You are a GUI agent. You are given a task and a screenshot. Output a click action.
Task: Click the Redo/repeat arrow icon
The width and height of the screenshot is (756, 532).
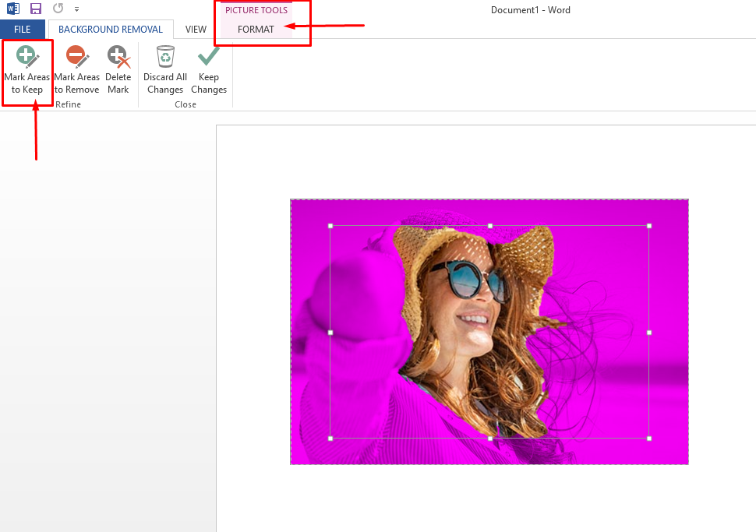(58, 9)
